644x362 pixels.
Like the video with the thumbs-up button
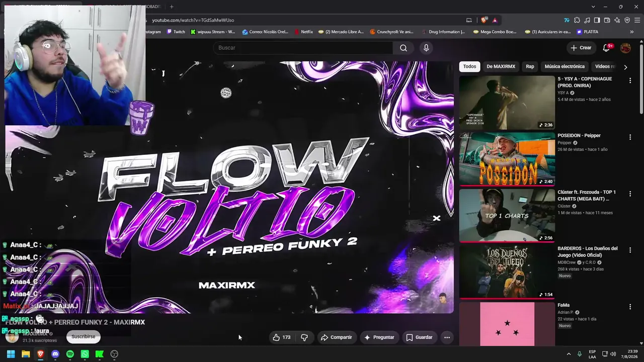[276, 337]
